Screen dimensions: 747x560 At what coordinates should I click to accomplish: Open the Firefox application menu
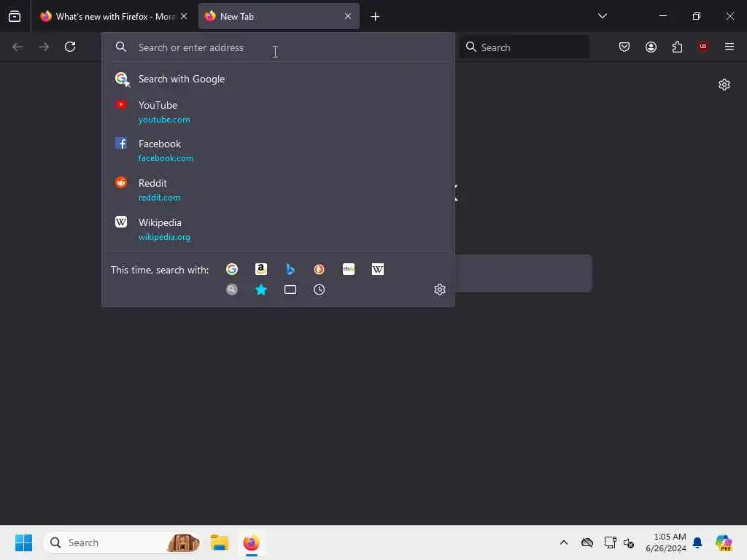coord(729,47)
